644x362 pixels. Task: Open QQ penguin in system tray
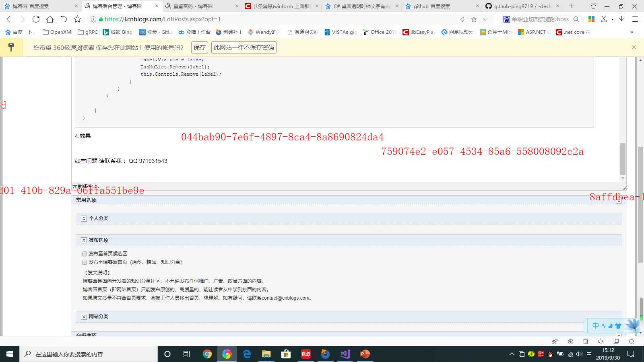click(550, 354)
